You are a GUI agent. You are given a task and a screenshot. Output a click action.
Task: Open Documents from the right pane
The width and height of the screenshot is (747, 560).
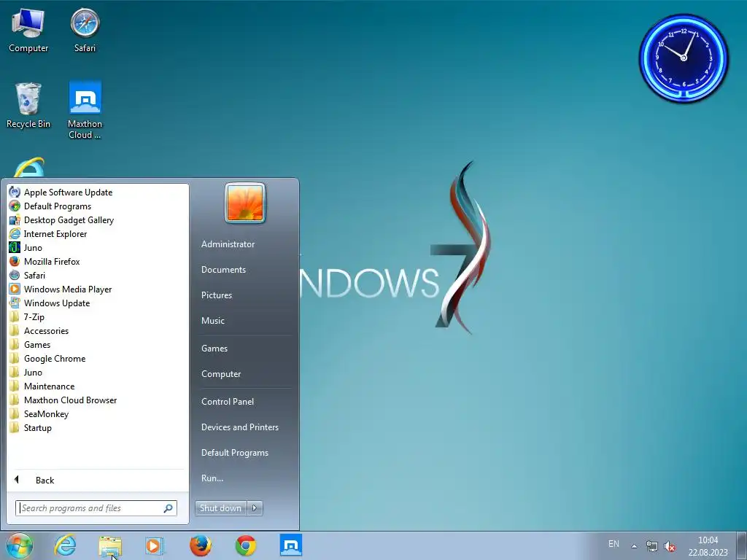[223, 270]
